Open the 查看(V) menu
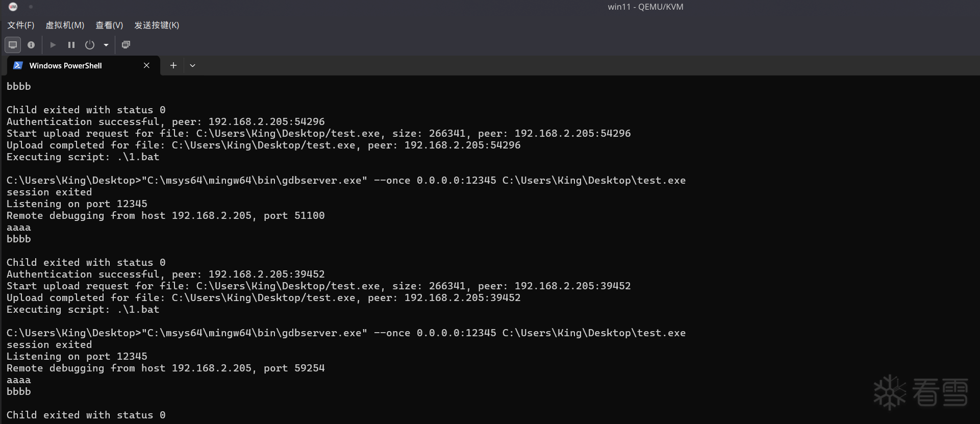Screen dimensions: 980x424 (109, 25)
